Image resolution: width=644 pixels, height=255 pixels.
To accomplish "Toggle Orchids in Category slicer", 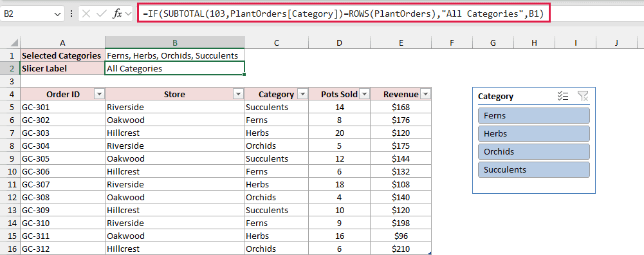I will 534,152.
